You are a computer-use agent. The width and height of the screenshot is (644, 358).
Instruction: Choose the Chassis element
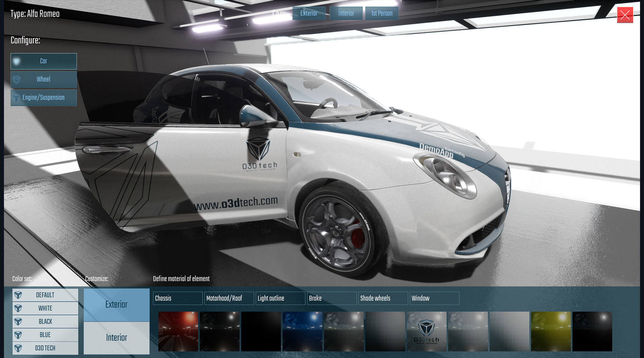(x=178, y=298)
